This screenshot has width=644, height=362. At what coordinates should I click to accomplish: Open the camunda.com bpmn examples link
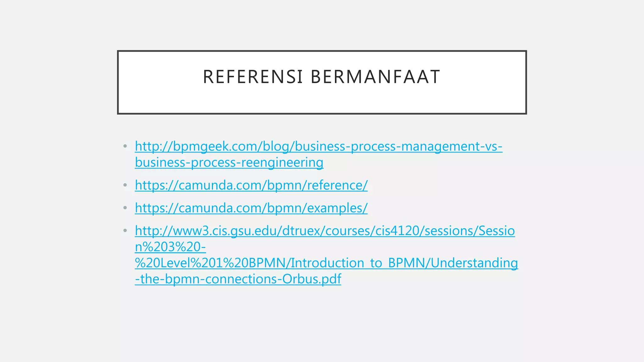[x=251, y=208]
